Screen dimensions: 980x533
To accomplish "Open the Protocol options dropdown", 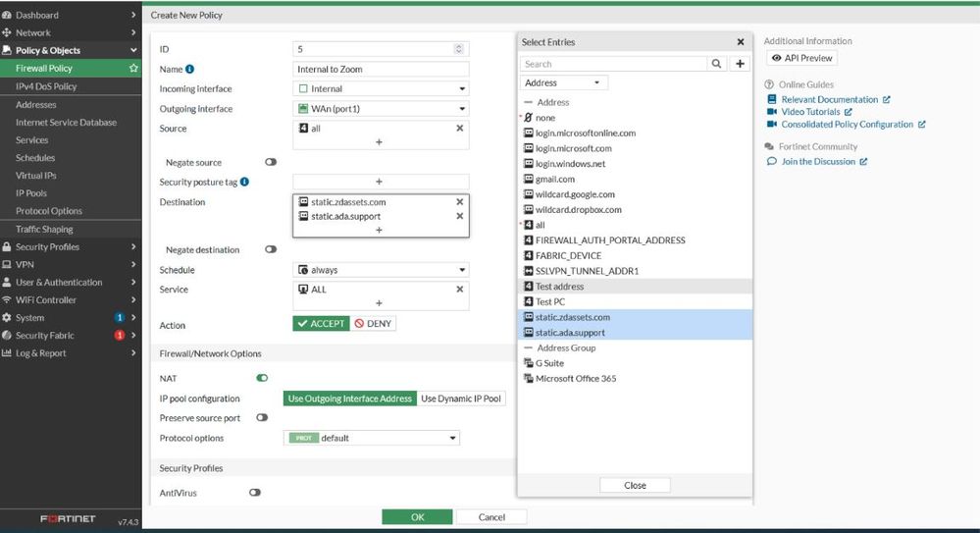I will click(x=372, y=438).
